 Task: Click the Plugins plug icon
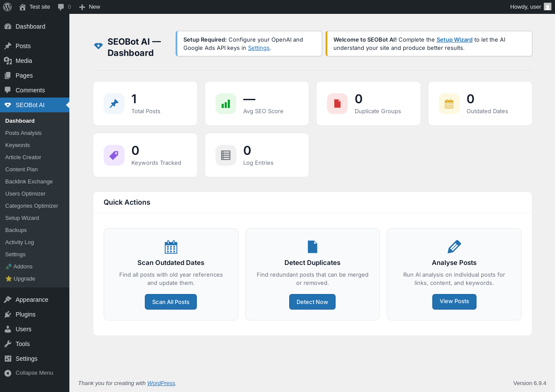[x=8, y=314]
